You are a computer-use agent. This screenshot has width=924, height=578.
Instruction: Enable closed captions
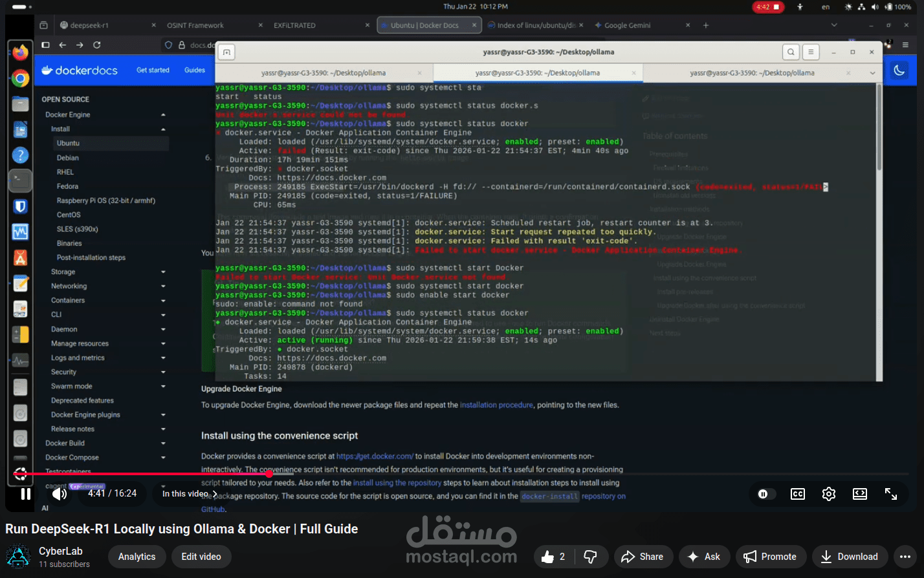[x=797, y=494]
